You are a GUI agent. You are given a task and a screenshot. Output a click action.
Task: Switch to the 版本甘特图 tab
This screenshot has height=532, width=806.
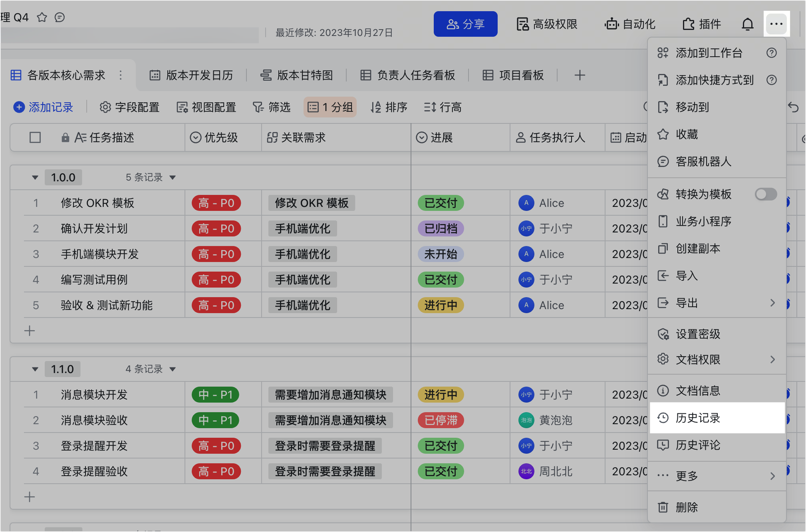coord(304,75)
